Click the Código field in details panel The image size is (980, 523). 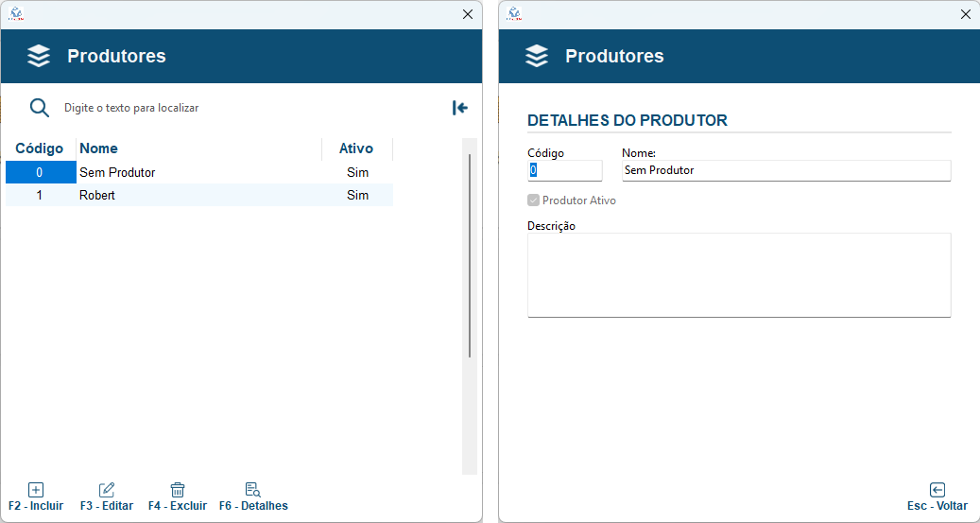pyautogui.click(x=565, y=170)
